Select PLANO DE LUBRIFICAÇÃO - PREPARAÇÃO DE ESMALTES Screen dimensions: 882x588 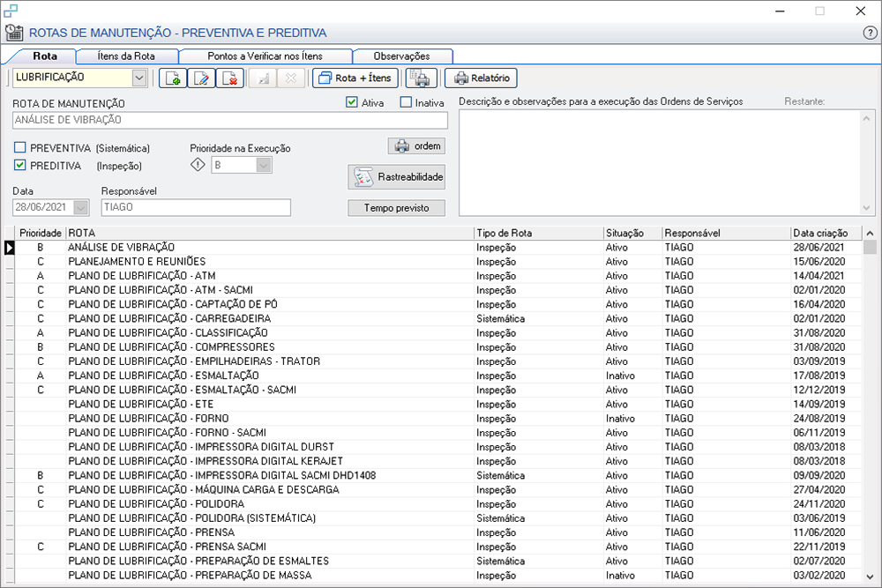(x=438, y=561)
